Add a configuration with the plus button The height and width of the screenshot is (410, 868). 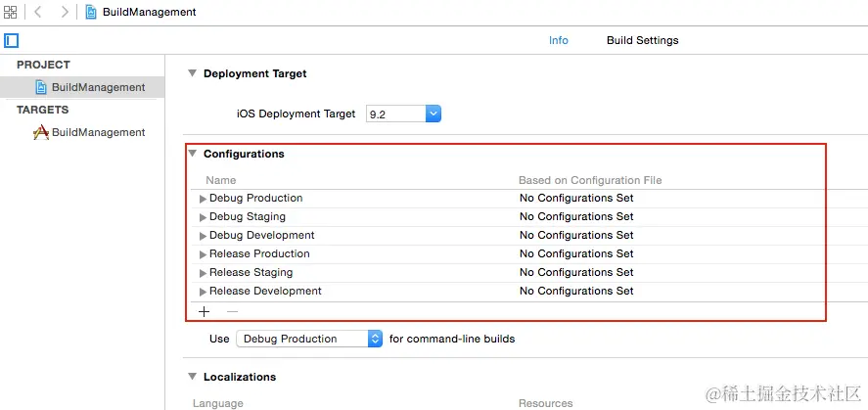coord(205,311)
